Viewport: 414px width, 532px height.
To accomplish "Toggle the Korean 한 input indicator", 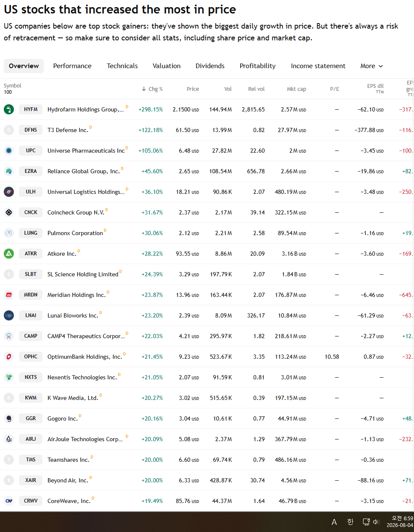I will pyautogui.click(x=350, y=522).
